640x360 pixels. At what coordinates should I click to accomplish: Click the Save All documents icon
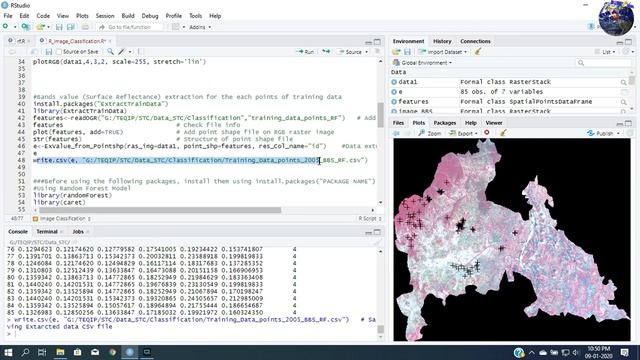[71, 27]
